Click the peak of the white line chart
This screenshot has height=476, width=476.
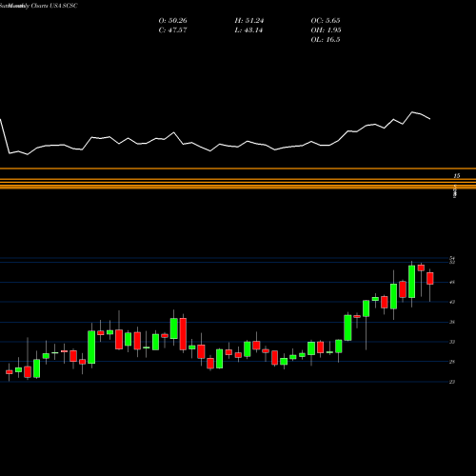point(412,112)
